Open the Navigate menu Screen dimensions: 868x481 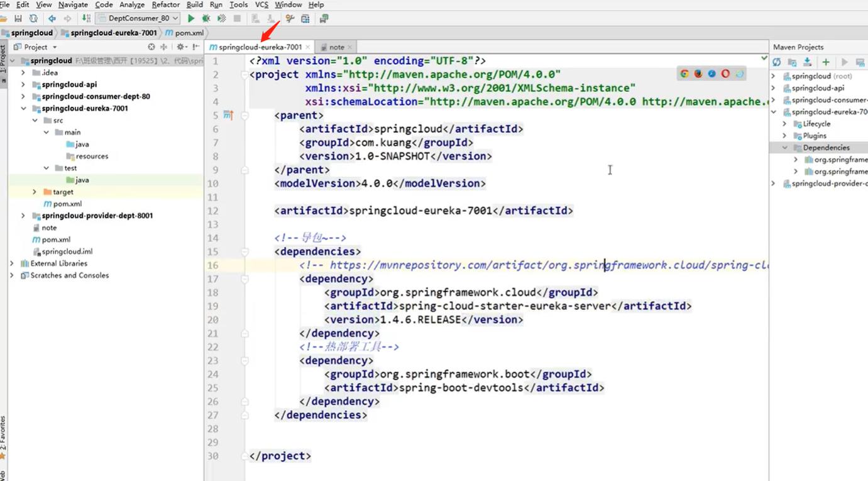click(73, 4)
